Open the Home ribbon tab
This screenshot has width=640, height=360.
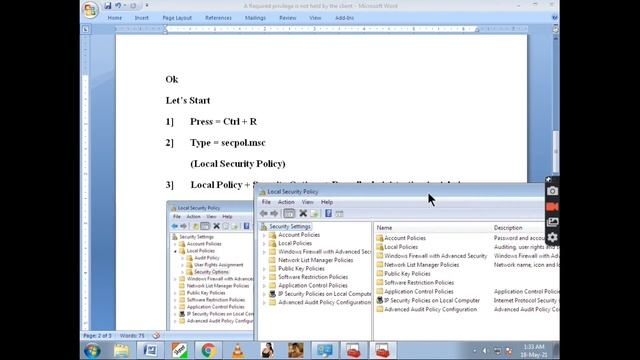pos(115,18)
